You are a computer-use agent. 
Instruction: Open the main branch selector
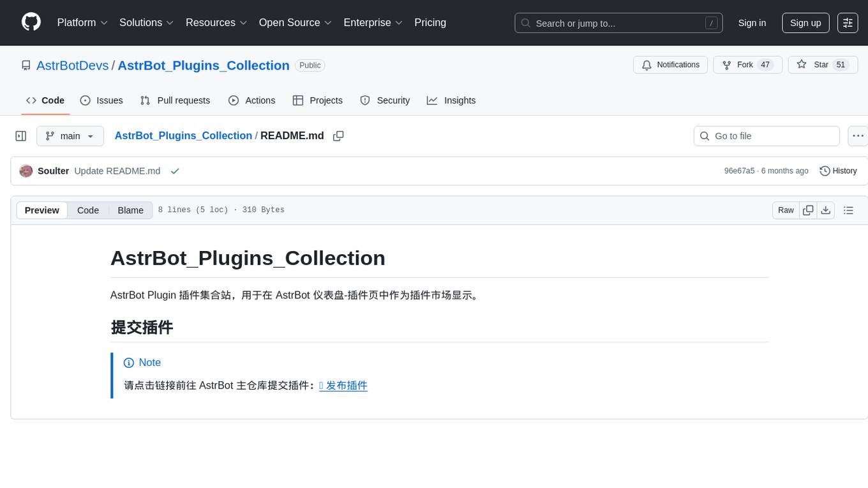(x=70, y=136)
